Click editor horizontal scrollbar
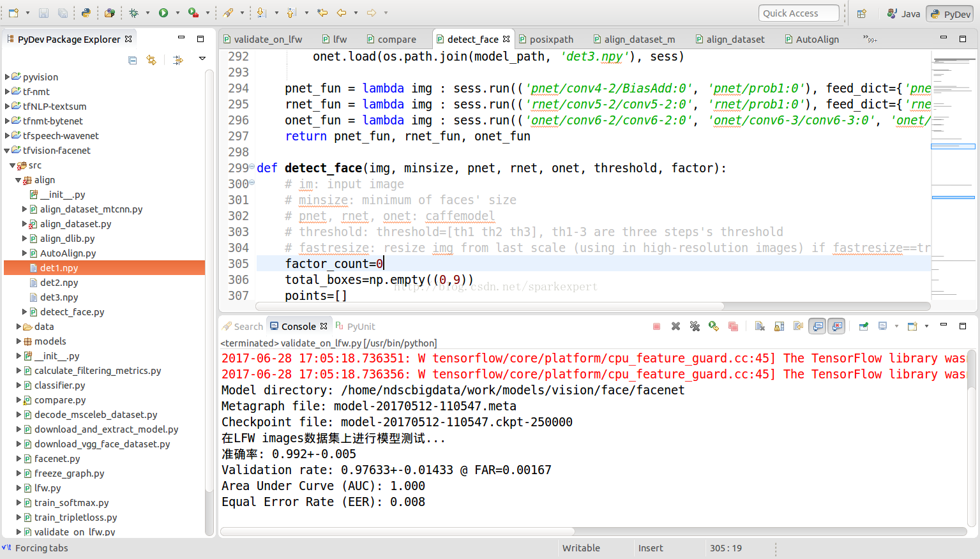Viewport: 980px width, 559px height. click(x=490, y=306)
